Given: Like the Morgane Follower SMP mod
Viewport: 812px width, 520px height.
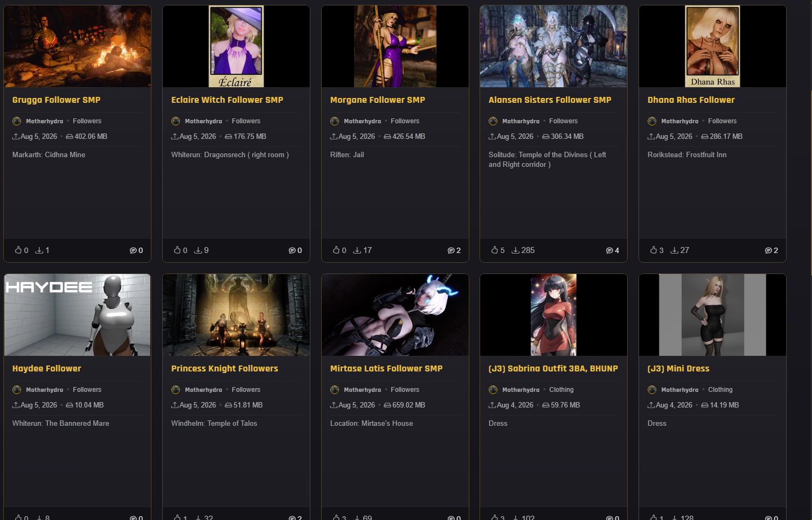Looking at the screenshot, I should click(336, 250).
